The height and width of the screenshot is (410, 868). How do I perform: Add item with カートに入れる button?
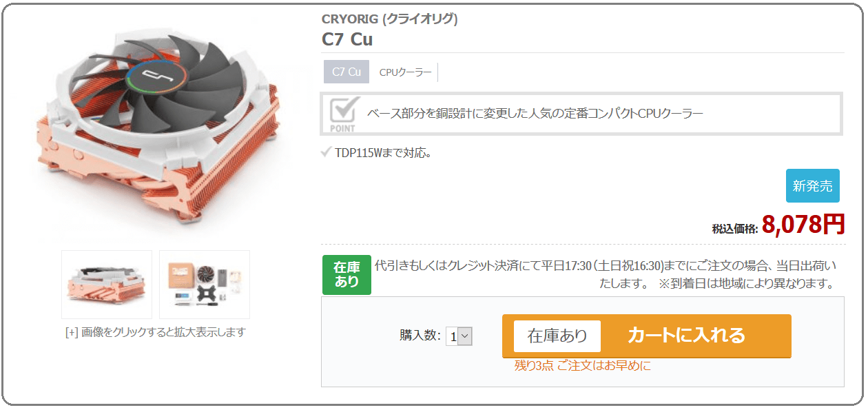click(x=647, y=336)
